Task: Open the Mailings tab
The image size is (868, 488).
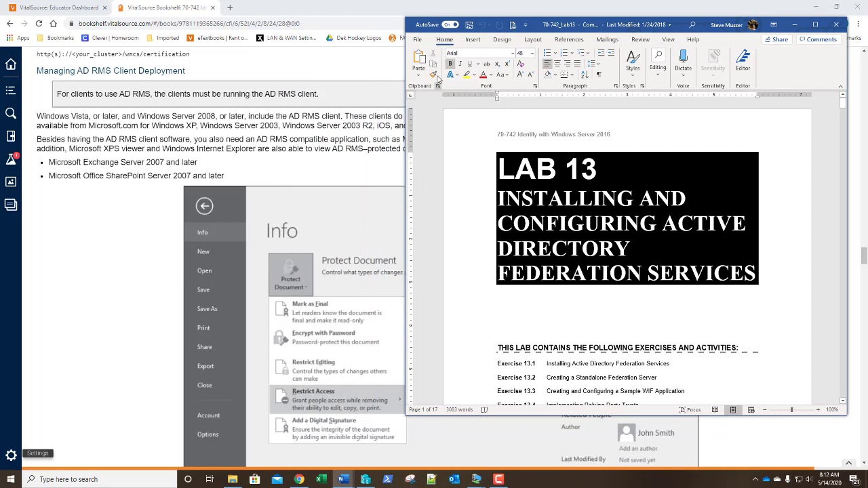Action: click(607, 39)
